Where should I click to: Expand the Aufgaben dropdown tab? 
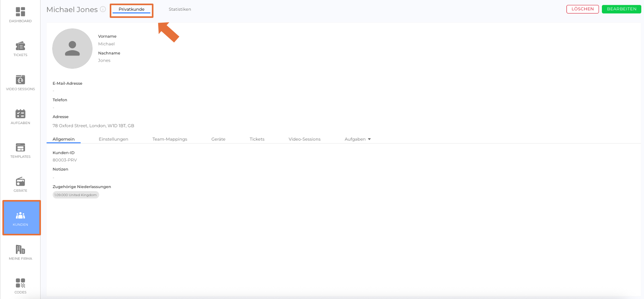point(357,139)
